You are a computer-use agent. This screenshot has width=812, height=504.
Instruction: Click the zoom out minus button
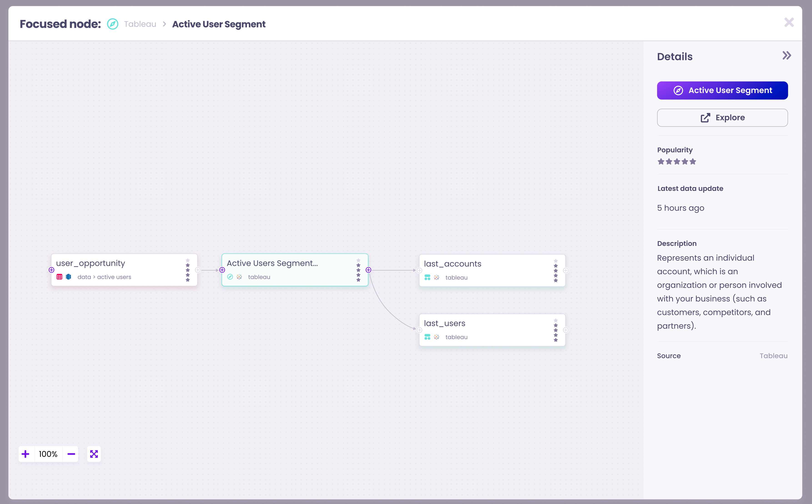[71, 454]
